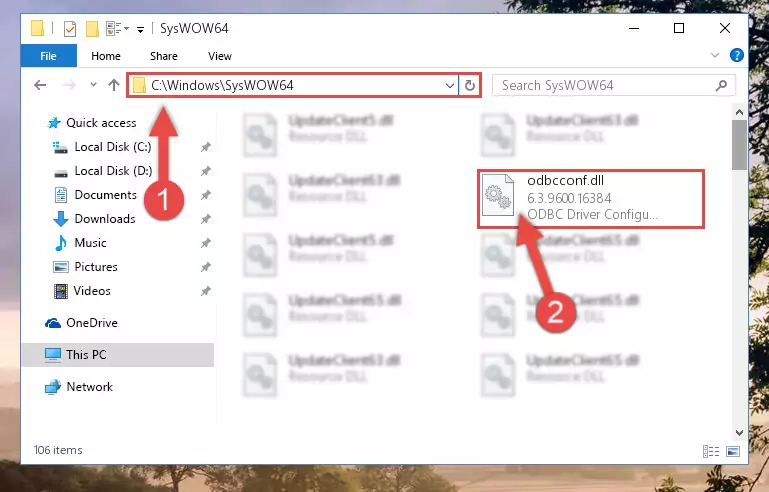This screenshot has width=769, height=492.
Task: Click the folder icon in the address bar
Action: [x=139, y=85]
